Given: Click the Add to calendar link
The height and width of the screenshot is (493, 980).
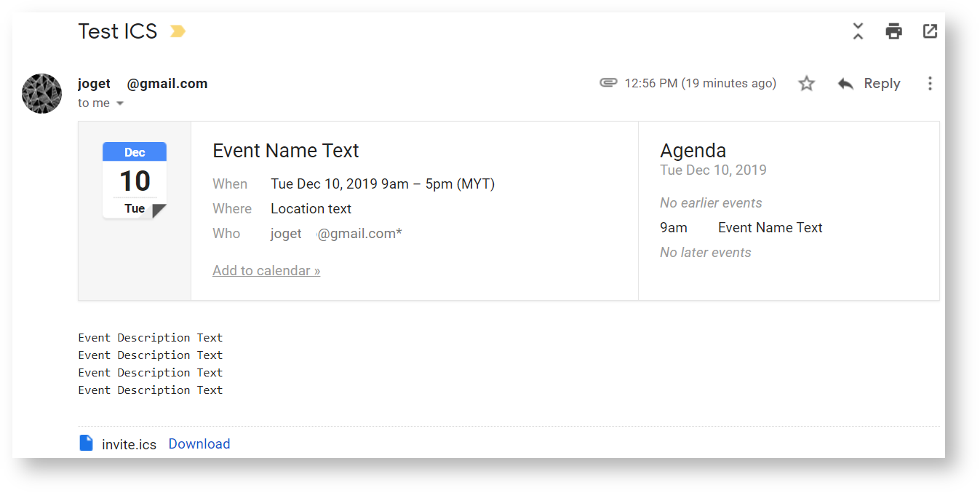Looking at the screenshot, I should click(266, 271).
